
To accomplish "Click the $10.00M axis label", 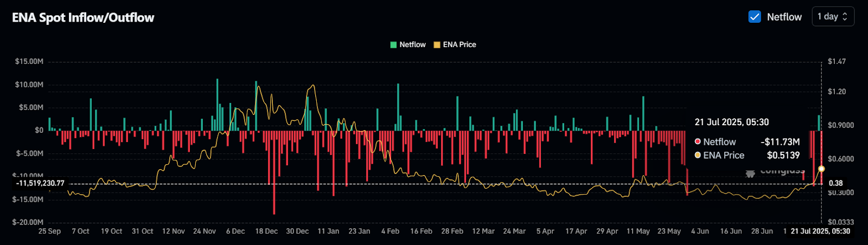I will point(29,85).
